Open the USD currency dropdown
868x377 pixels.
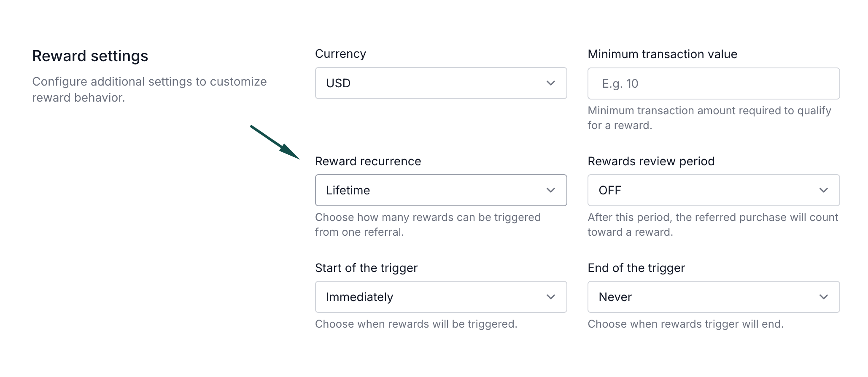[x=440, y=83]
